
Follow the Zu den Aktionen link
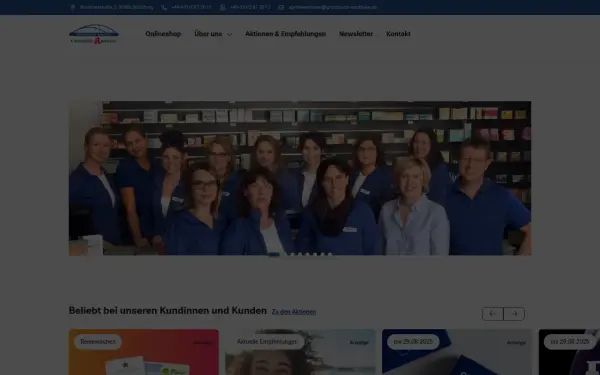[x=294, y=312]
